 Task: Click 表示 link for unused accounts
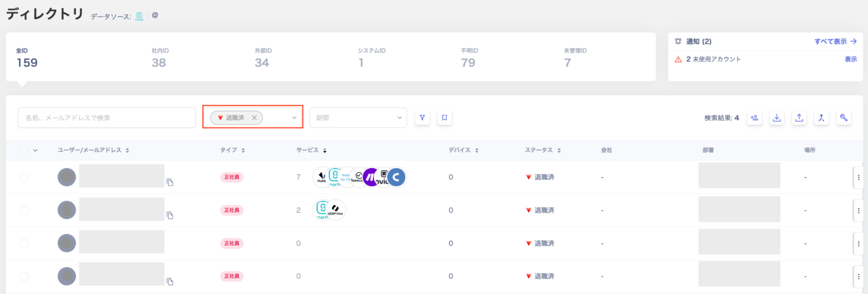(851, 59)
